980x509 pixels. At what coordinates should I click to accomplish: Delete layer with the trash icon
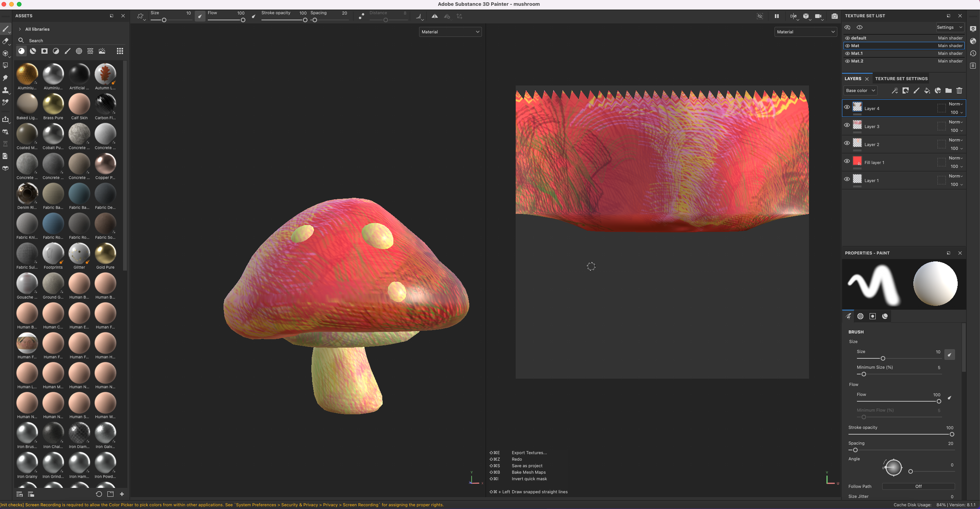coord(959,91)
